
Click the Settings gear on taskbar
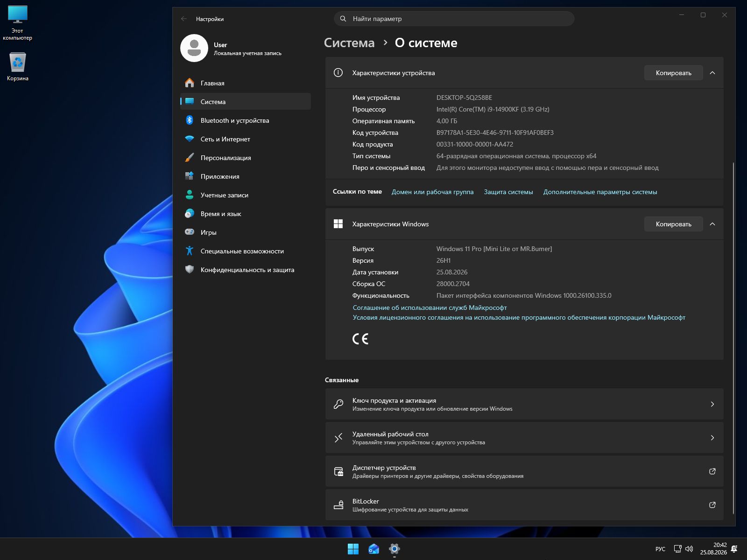tap(395, 549)
